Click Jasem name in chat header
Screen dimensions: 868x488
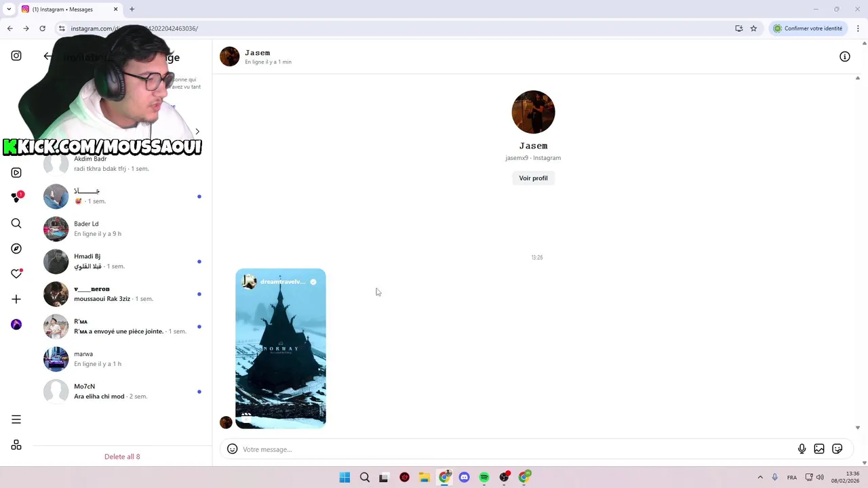[258, 53]
